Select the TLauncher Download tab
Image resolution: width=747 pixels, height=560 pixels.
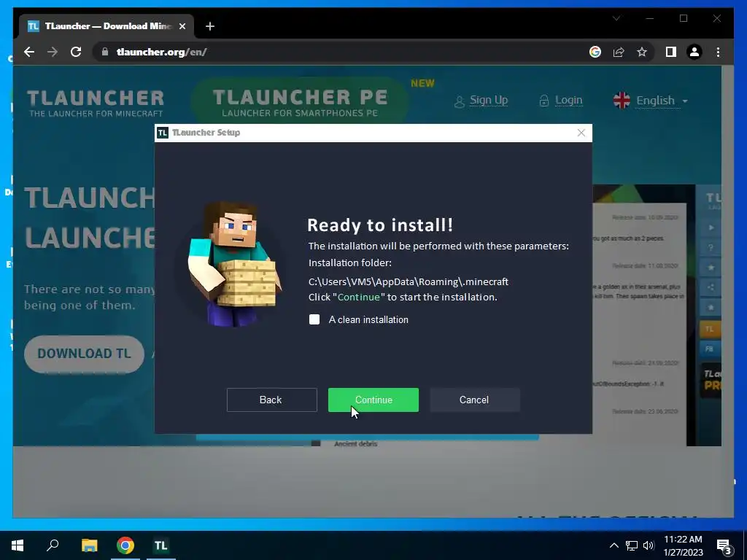point(107,26)
